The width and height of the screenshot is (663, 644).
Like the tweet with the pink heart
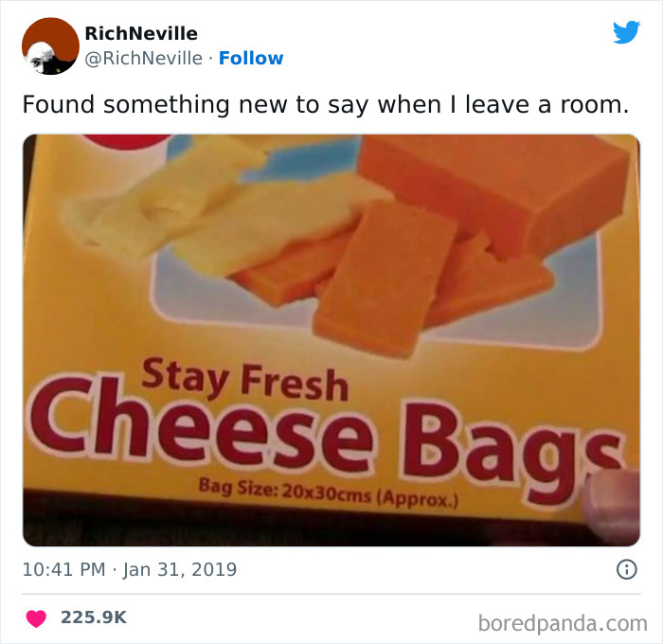[x=36, y=618]
